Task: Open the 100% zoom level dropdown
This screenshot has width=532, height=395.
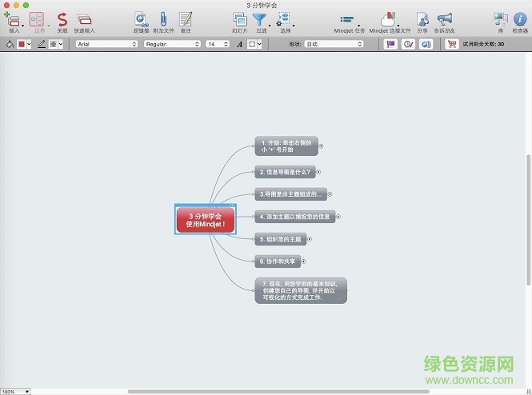Action: click(x=15, y=392)
